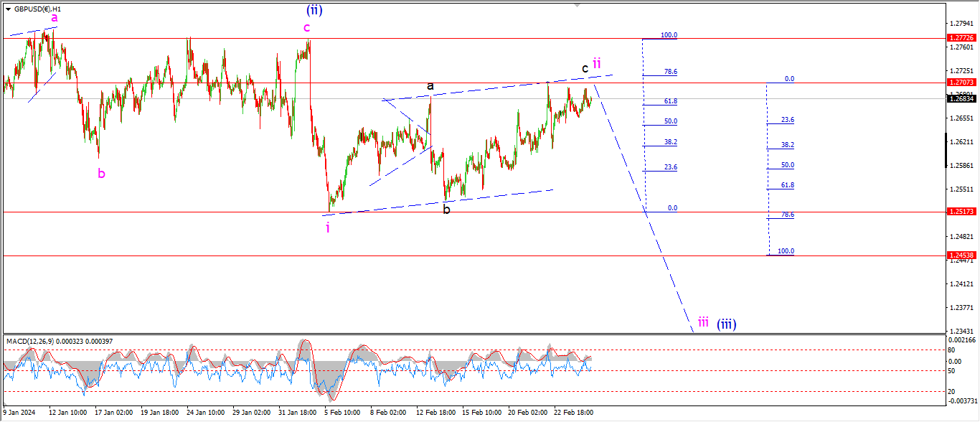This screenshot has width=980, height=422.
Task: Open the GBPUSD chart dropdown arrow
Action: 8,9
